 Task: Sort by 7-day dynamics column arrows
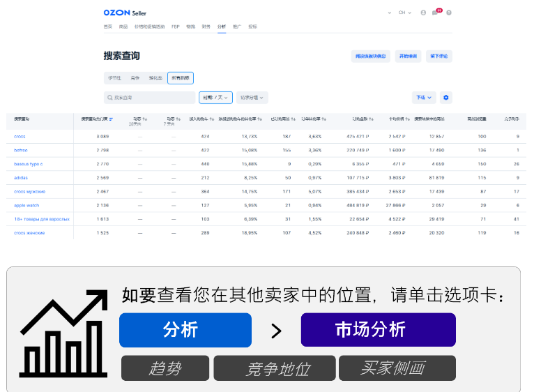pos(178,119)
